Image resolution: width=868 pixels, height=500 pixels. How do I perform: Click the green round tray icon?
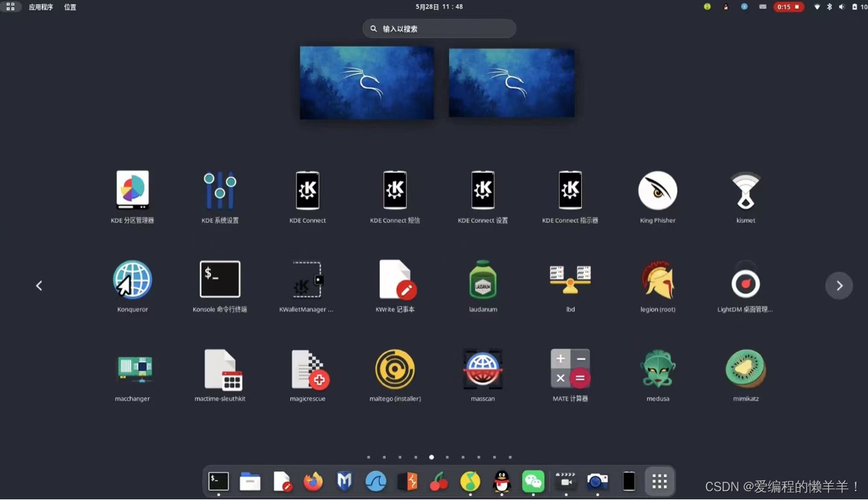tap(707, 7)
